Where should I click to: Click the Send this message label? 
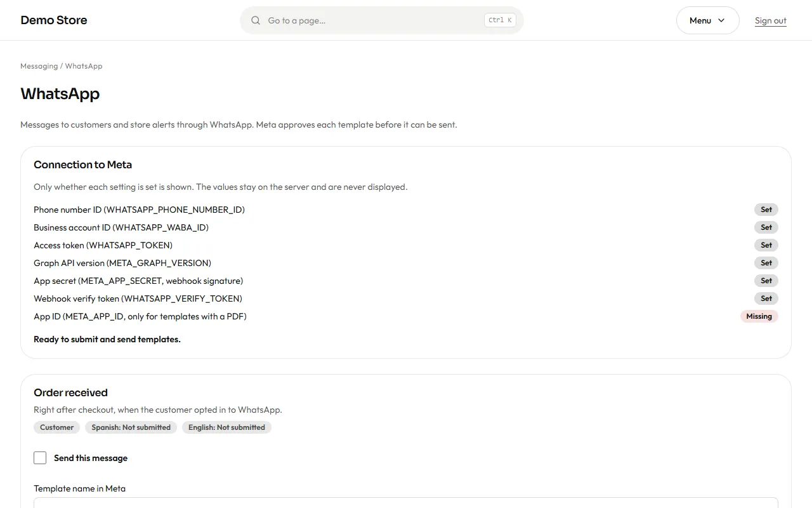[91, 458]
